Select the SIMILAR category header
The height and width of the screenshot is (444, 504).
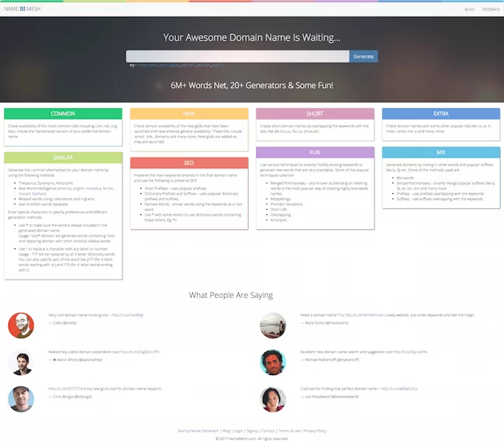click(63, 158)
